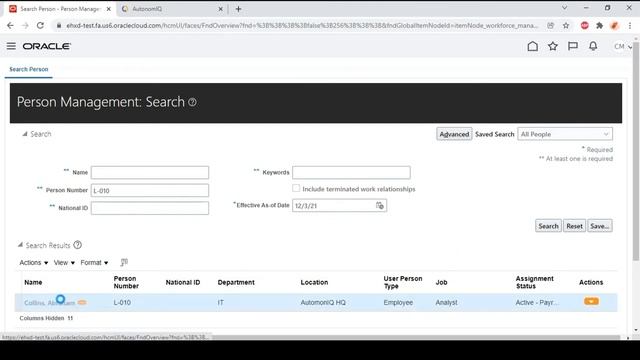Viewport: 640px width, 360px height.
Task: Click the Person Number field with L-010
Action: [150, 190]
